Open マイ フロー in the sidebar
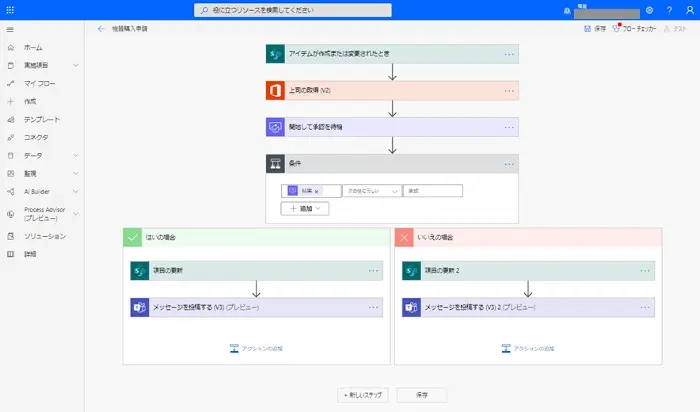The height and width of the screenshot is (412, 700). pyautogui.click(x=42, y=83)
